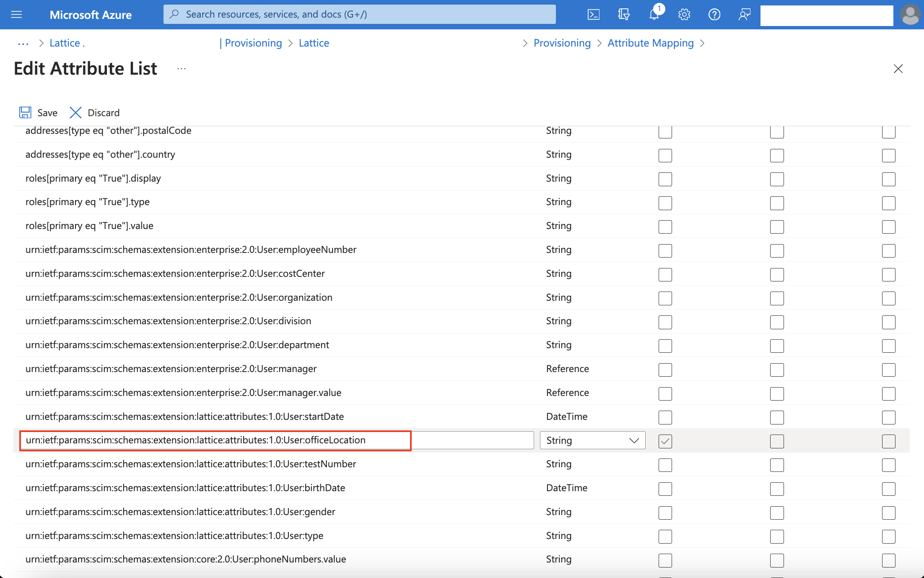Open the ellipsis menu beside Edit Attribute List
The height and width of the screenshot is (578, 924).
(x=181, y=69)
